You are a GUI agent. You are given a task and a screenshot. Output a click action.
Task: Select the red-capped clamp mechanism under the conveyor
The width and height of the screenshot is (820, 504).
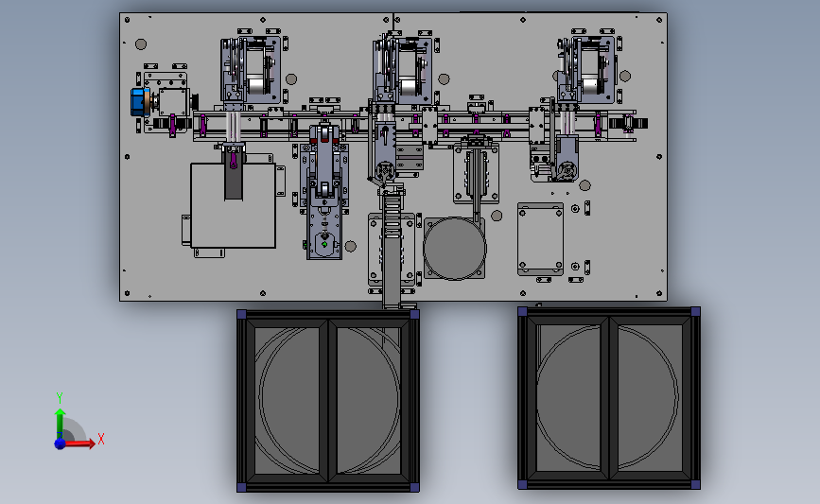tap(324, 191)
